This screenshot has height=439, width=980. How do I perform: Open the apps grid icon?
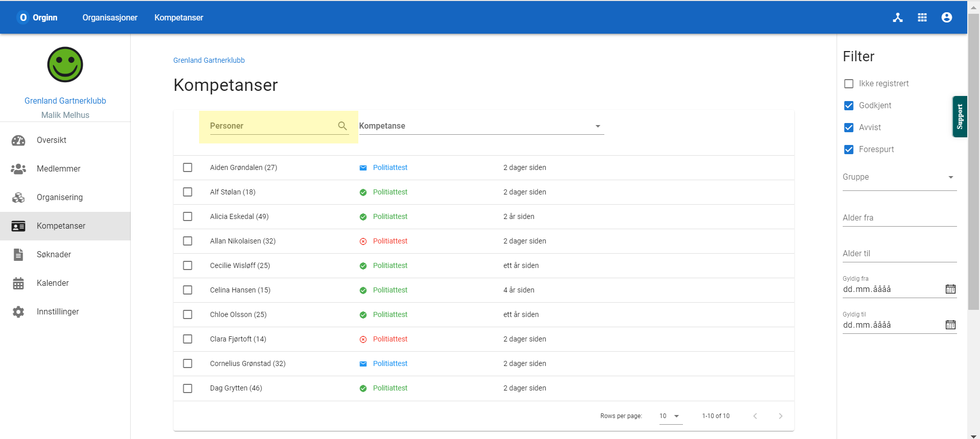click(922, 17)
